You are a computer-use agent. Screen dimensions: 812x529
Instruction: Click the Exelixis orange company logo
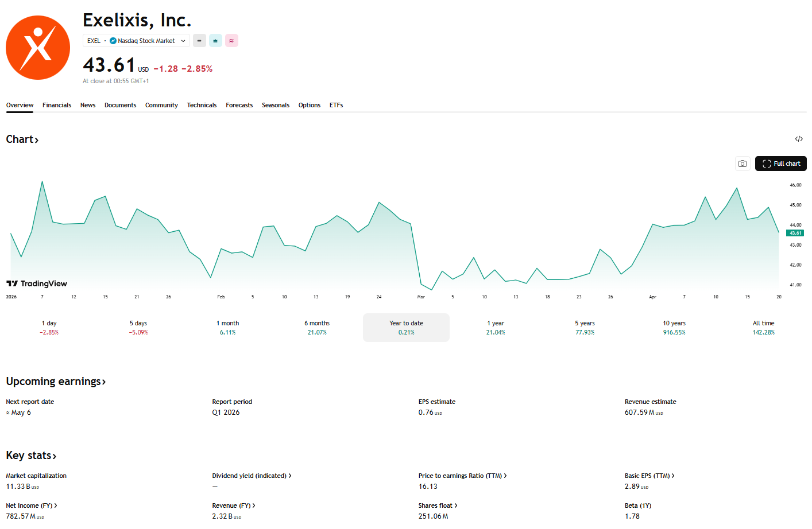(x=38, y=48)
